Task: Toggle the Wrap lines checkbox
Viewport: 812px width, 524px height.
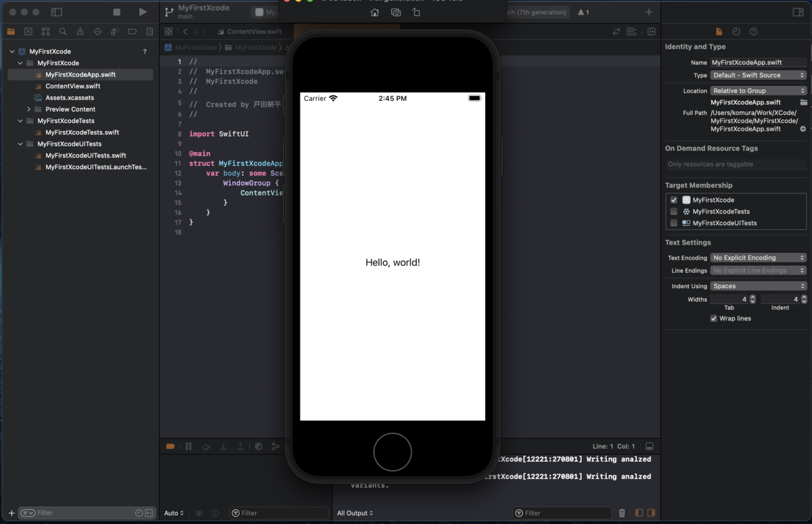Action: (x=713, y=318)
